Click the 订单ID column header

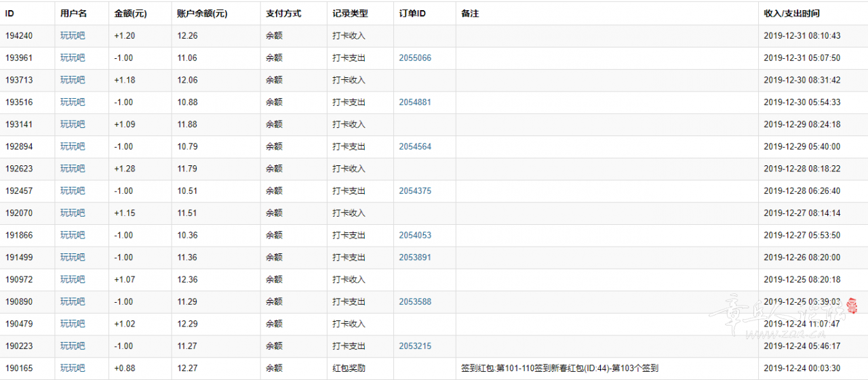click(412, 14)
